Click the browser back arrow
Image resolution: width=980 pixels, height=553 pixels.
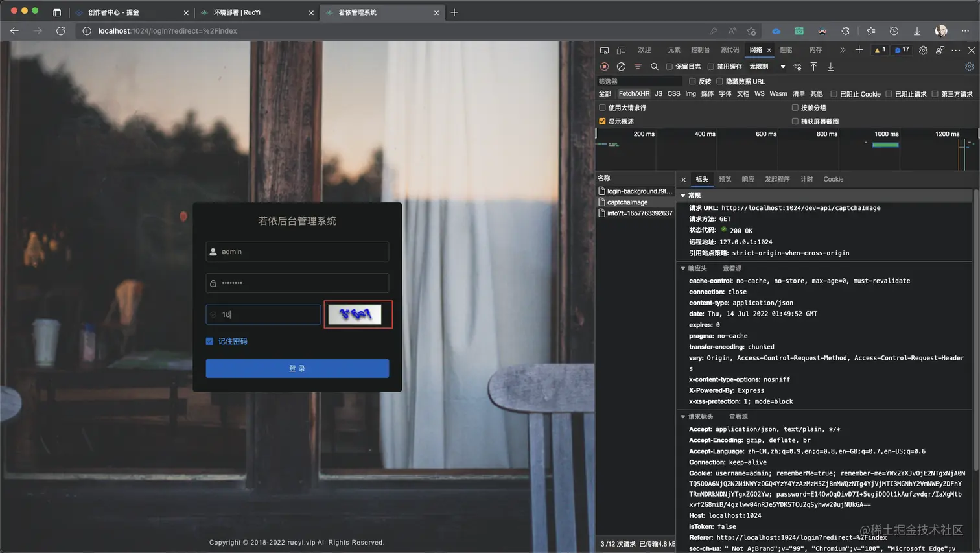[x=14, y=30]
